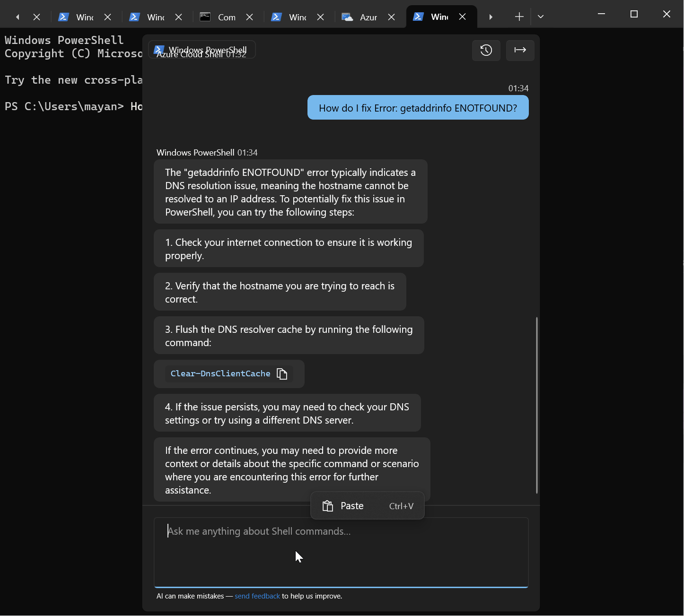684x616 pixels.
Task: Click the Azure cloud tab icon
Action: click(x=347, y=17)
